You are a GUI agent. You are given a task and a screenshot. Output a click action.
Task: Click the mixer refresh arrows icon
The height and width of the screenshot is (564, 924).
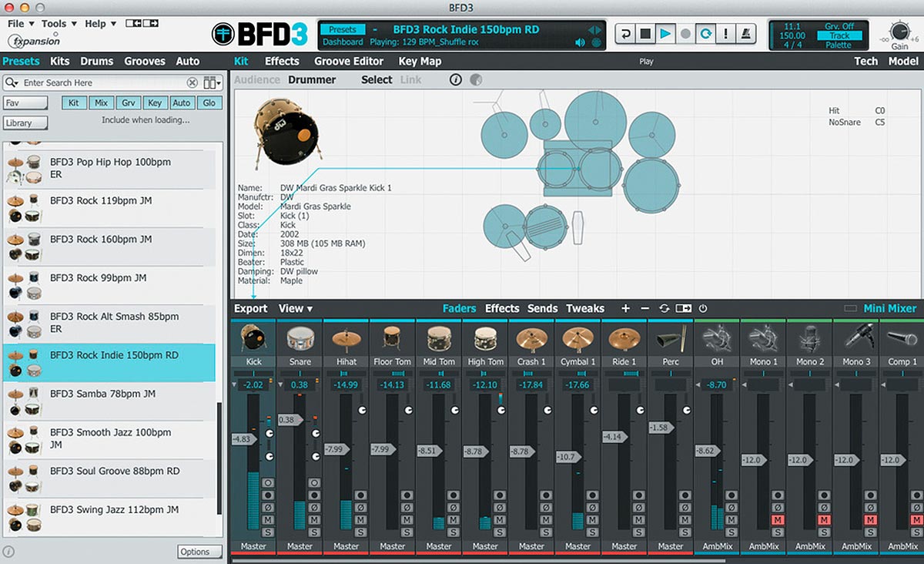click(665, 308)
